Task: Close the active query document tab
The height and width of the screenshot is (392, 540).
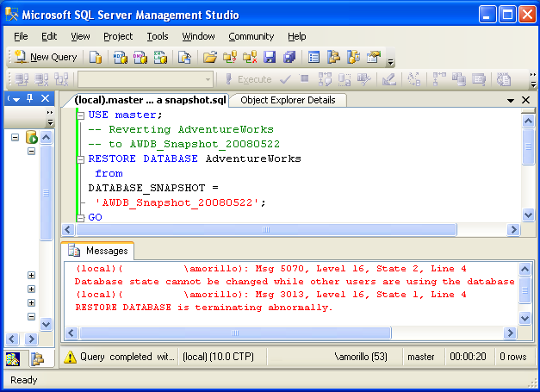Action: pos(526,100)
